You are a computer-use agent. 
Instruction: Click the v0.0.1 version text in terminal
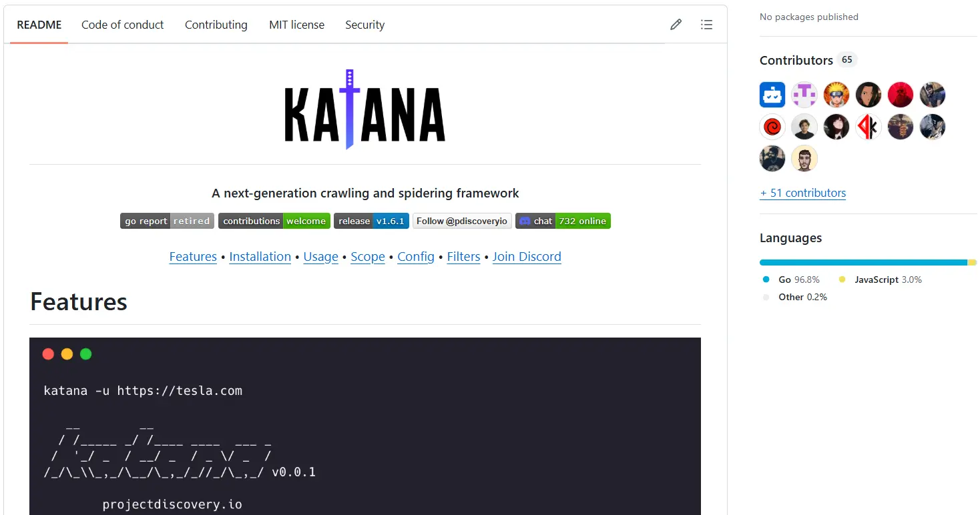coord(294,472)
